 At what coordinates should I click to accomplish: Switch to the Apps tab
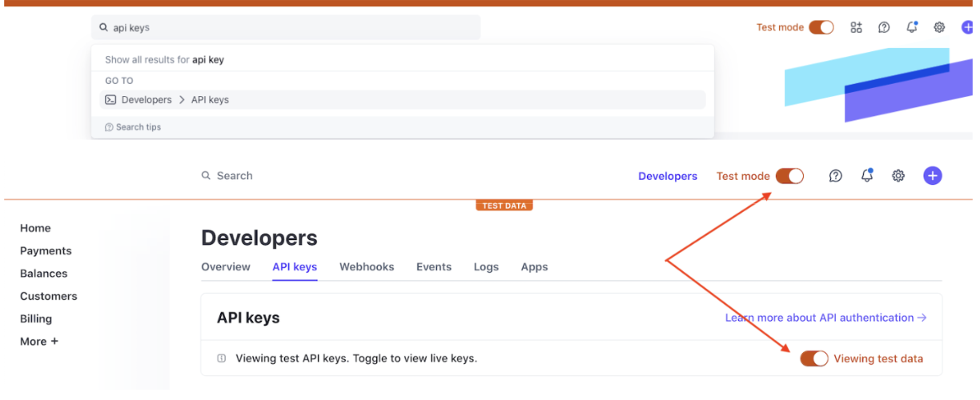534,267
